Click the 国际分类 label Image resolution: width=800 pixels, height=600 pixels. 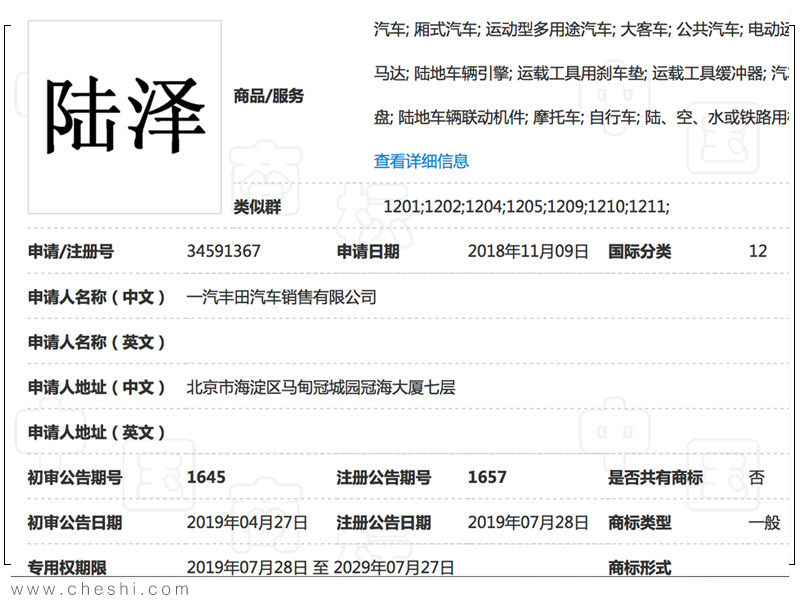click(639, 252)
